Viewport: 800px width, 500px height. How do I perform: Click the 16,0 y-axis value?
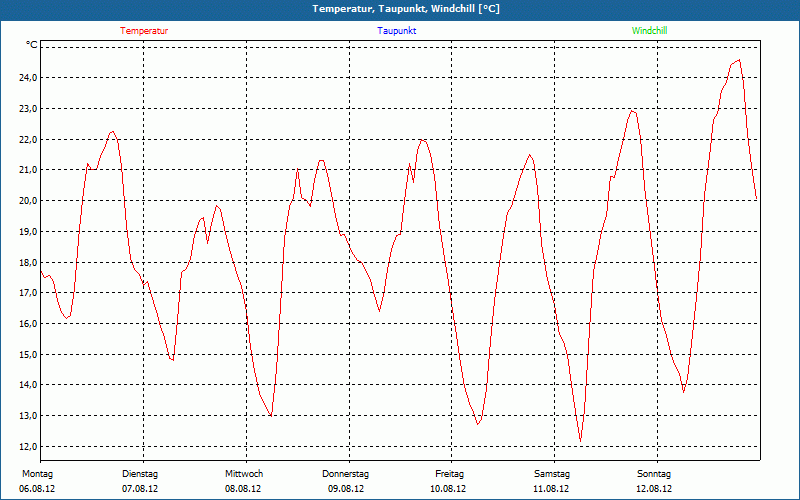[28, 323]
